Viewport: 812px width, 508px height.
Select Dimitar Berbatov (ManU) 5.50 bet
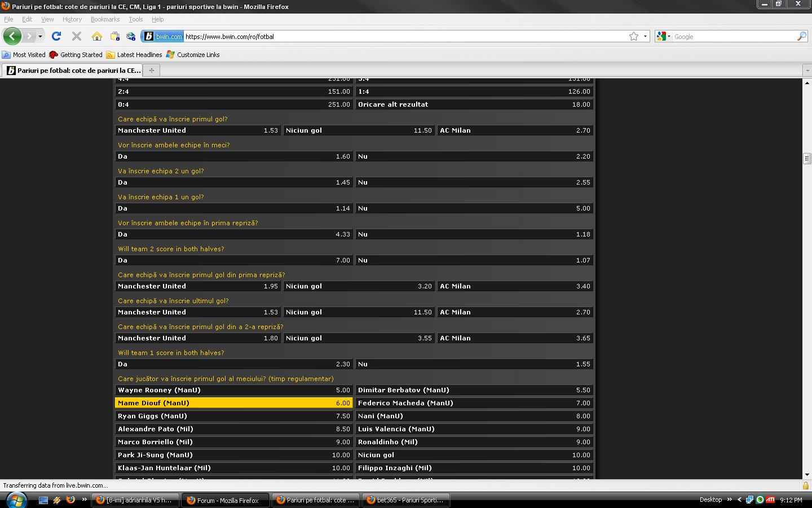(x=474, y=390)
